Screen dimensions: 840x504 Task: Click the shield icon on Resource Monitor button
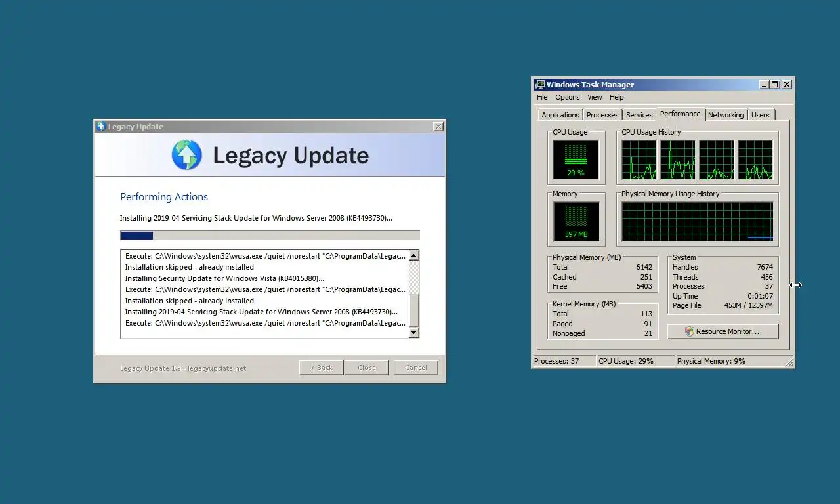point(690,331)
